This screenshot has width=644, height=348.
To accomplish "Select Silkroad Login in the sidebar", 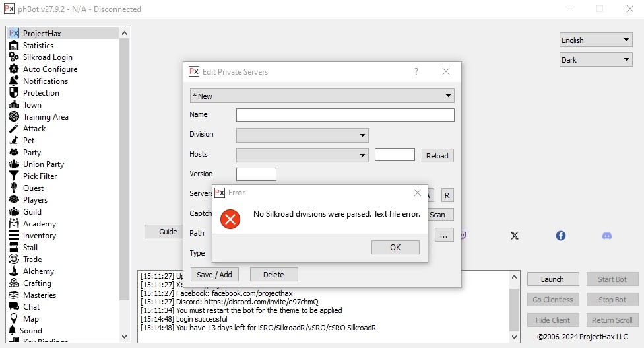I will (x=48, y=57).
